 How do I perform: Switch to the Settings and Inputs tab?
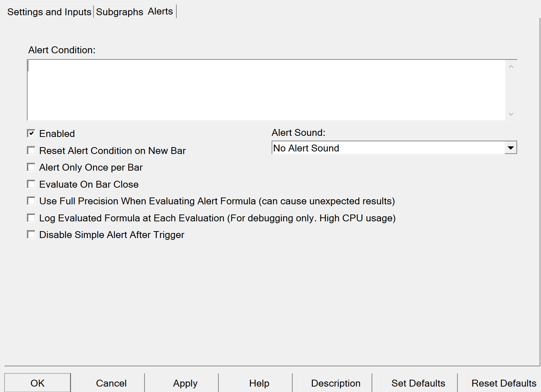49,12
